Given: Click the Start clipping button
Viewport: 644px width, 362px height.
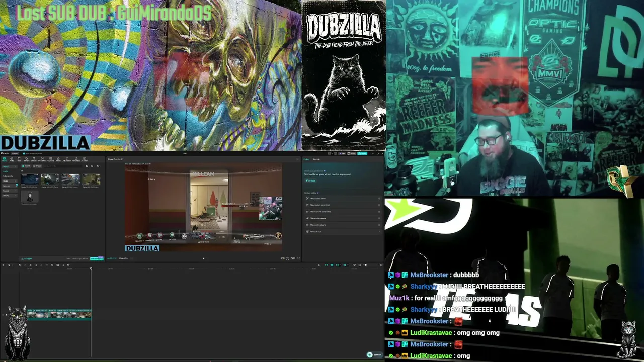Looking at the screenshot, I should 97,258.
